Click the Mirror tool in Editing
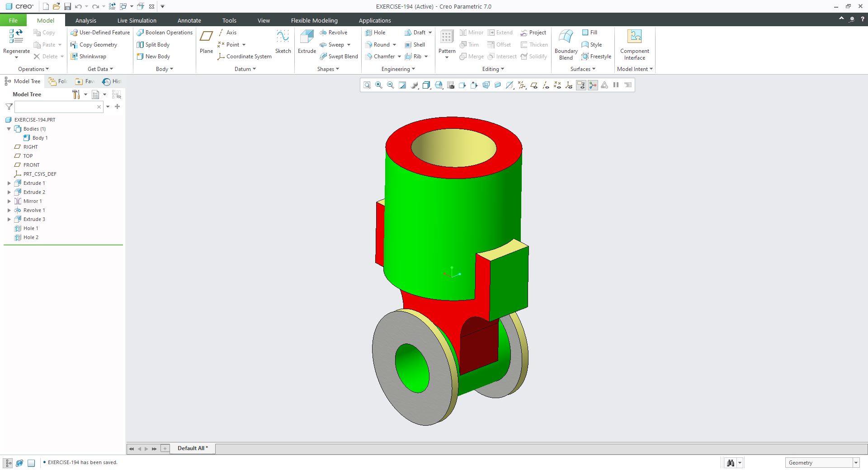Screen dimensions: 868x470 (x=471, y=33)
